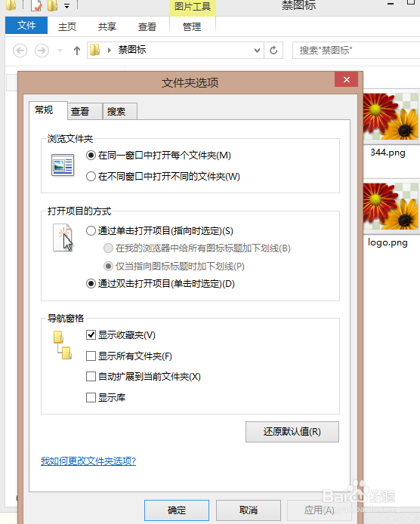Viewport: 420px width, 524px height.
Task: Switch to 主页 ribbon tab
Action: click(x=67, y=26)
